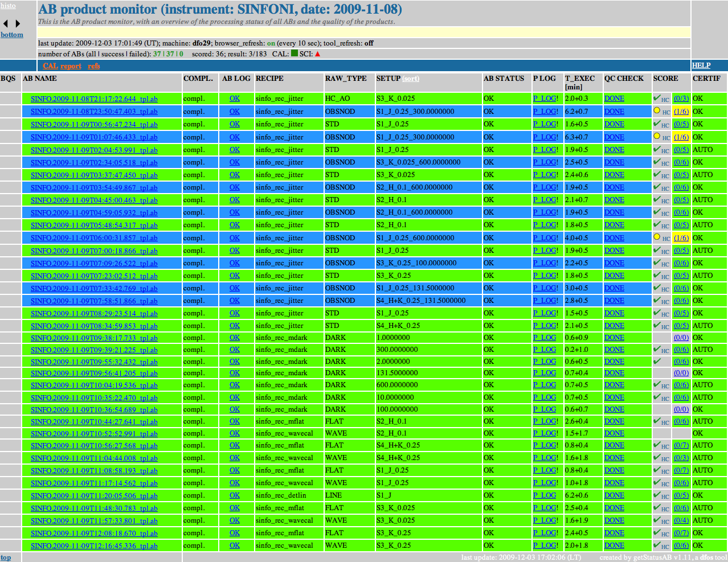Viewport: 728px width, 562px height.
Task: Sort the table by SETUP column
Action: tap(411, 79)
